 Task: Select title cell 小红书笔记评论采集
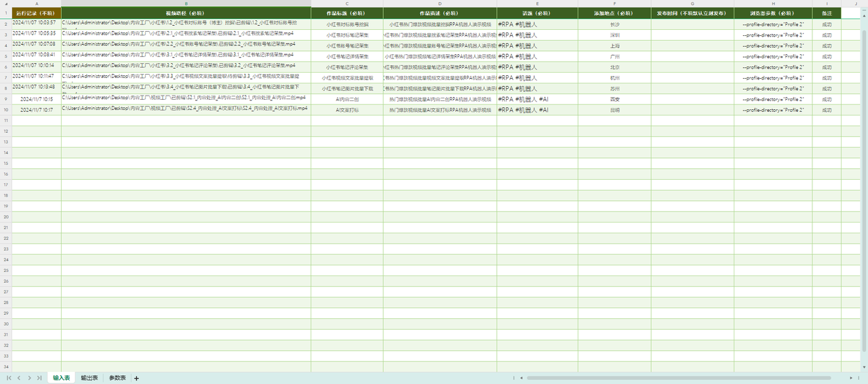pos(347,66)
